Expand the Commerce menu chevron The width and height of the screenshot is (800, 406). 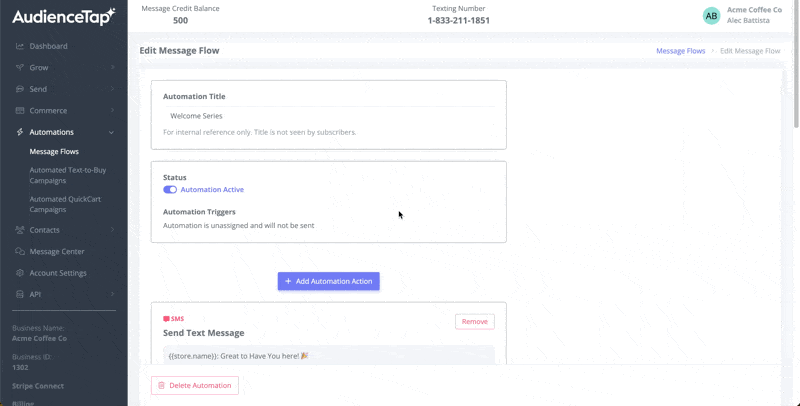point(112,110)
